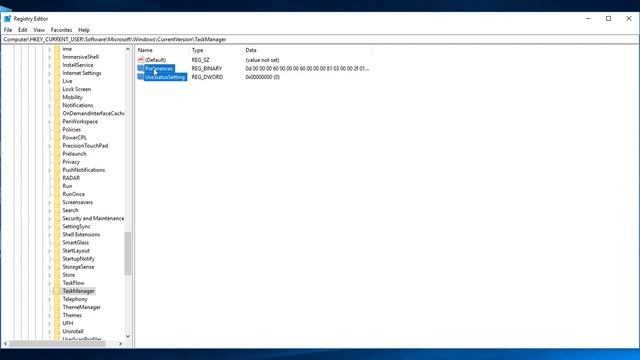640x360 pixels.
Task: Expand the ImmersiveShell key
Action: point(49,57)
